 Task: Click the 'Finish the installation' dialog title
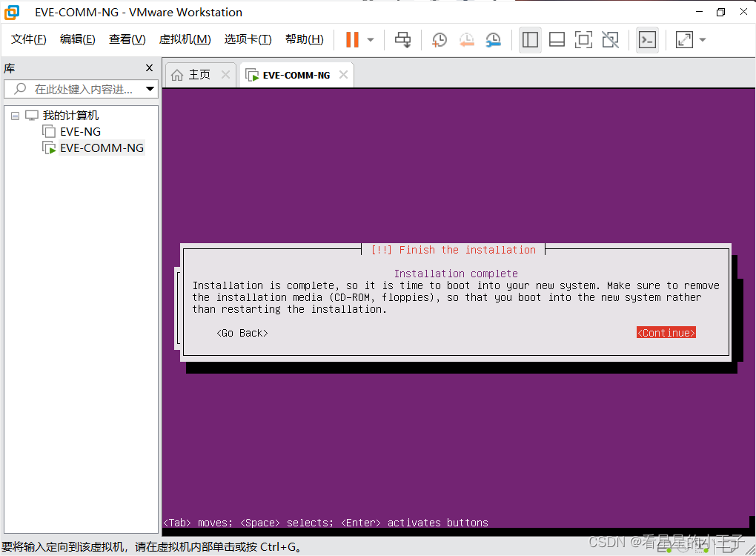[453, 250]
